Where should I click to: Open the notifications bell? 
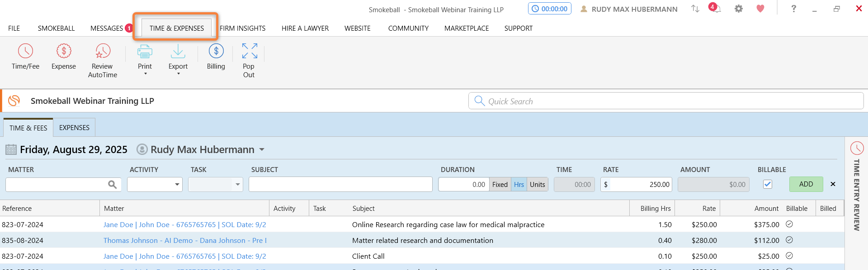(716, 9)
